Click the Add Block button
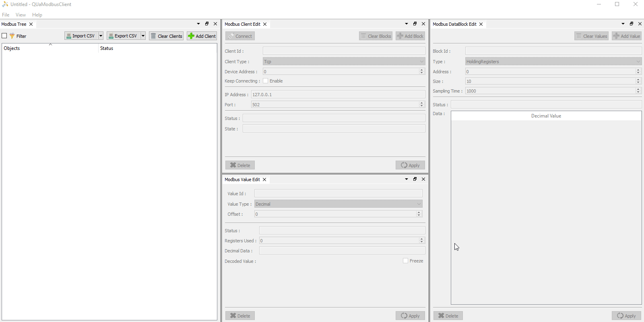Image resolution: width=644 pixels, height=322 pixels. pyautogui.click(x=410, y=36)
